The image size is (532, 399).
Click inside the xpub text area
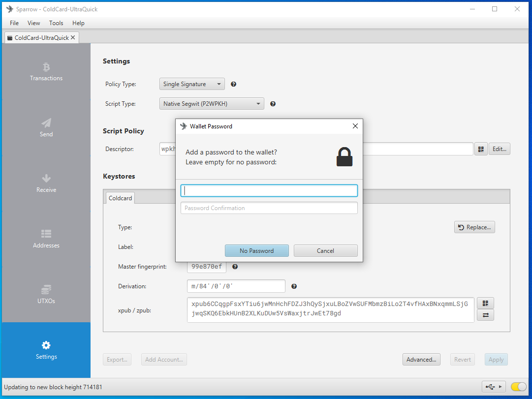coord(330,310)
